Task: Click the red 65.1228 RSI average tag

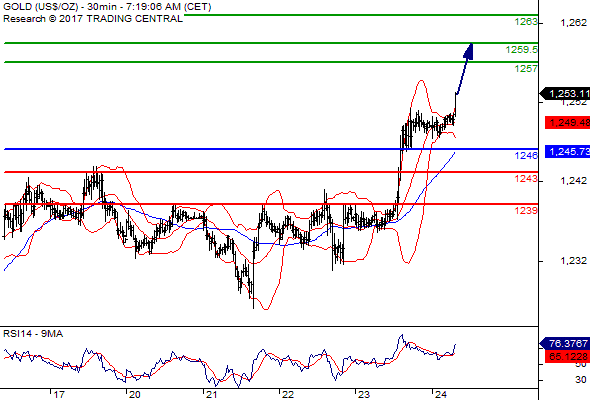Action: click(567, 356)
